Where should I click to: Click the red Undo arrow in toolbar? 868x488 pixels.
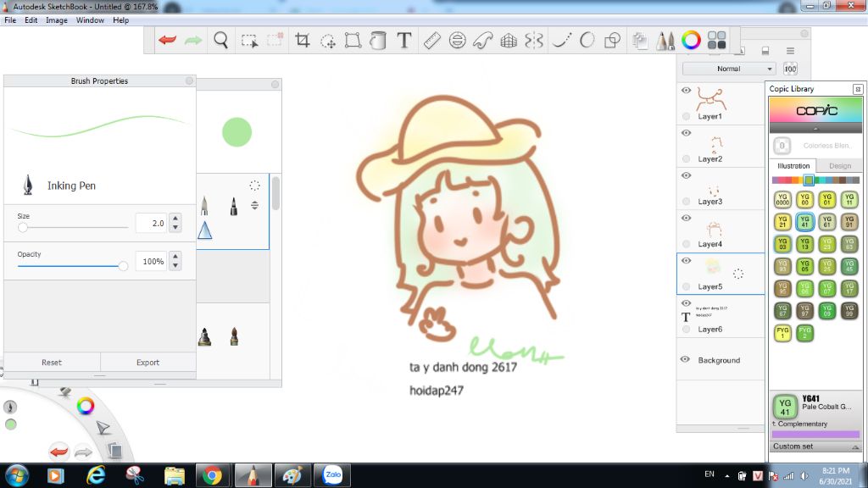tap(167, 40)
